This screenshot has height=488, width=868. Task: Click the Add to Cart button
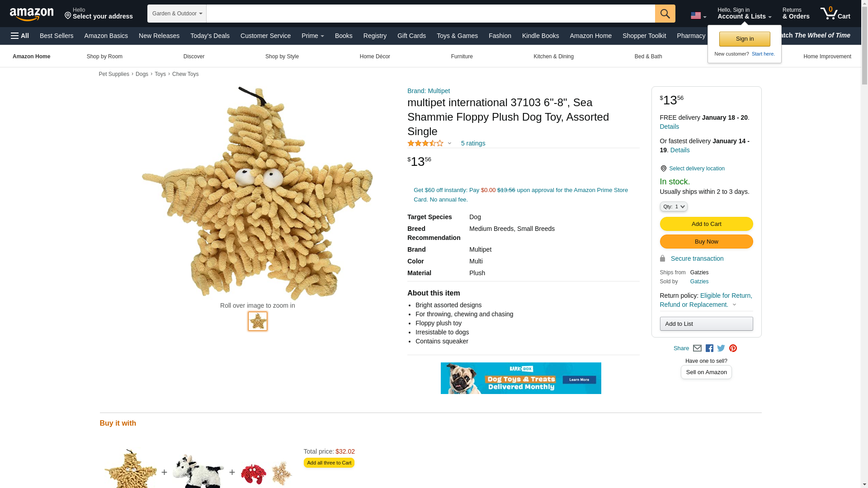coord(706,224)
